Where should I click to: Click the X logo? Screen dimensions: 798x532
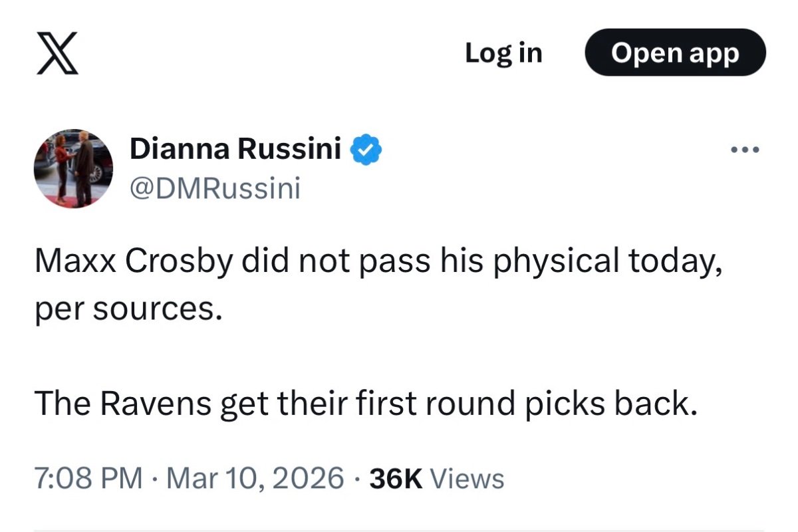[57, 53]
